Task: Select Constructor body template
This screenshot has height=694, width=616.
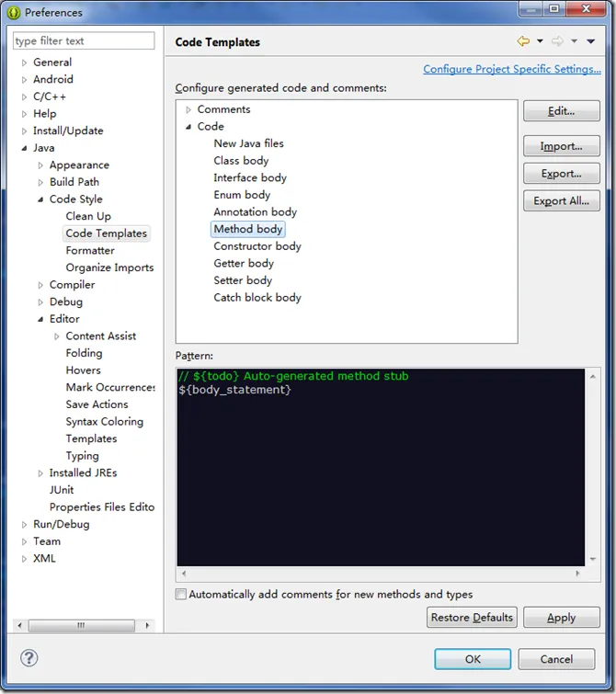Action: [x=257, y=246]
